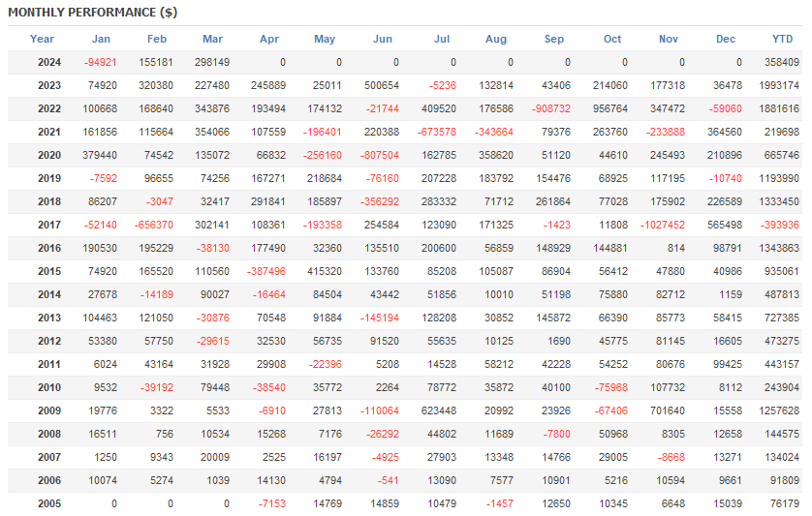Image resolution: width=812 pixels, height=516 pixels.
Task: Select the 2012 year row label
Action: click(49, 341)
